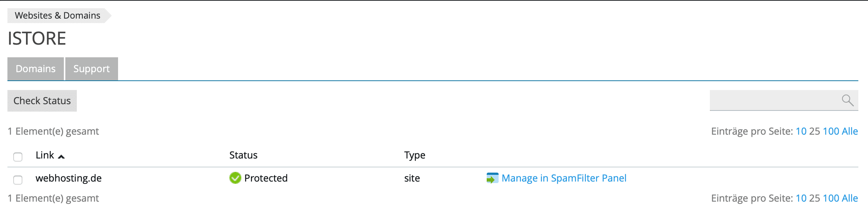Choose Alle in the top pager
The height and width of the screenshot is (218, 868).
tap(850, 131)
